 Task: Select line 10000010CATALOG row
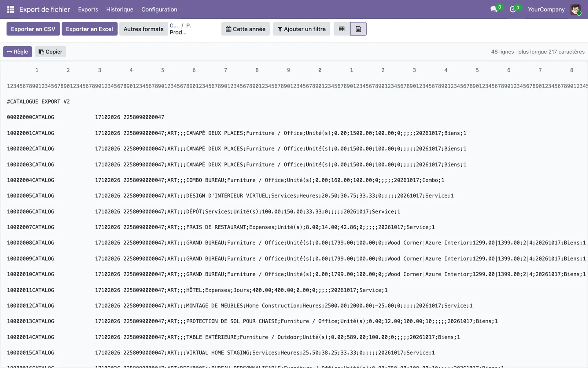(296, 274)
